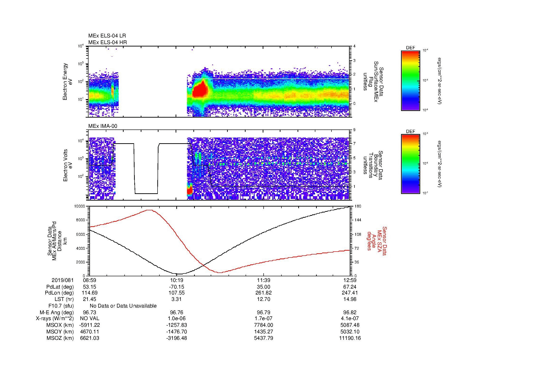Click the X-rays value '1.0e-06'

(x=177, y=318)
